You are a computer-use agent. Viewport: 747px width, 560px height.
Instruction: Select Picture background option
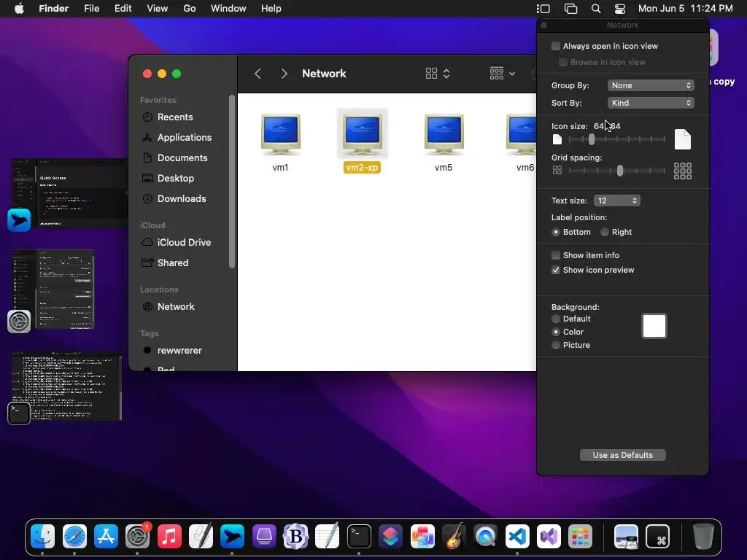click(555, 345)
